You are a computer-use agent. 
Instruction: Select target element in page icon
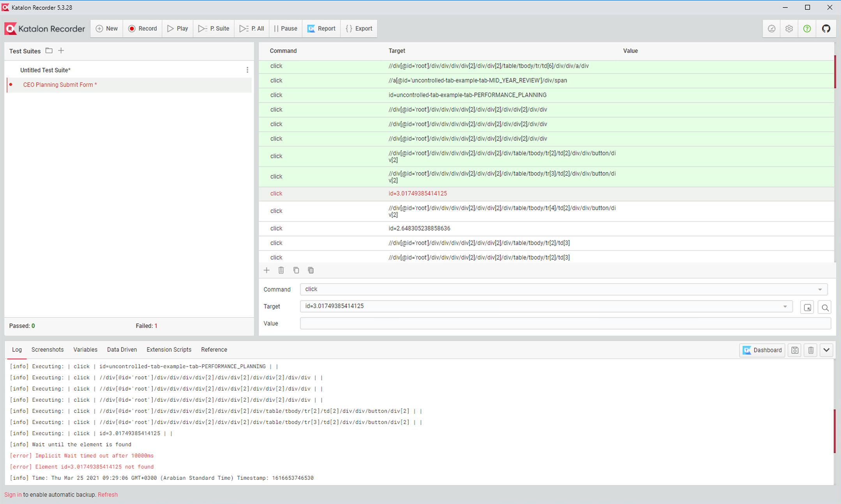(x=807, y=307)
